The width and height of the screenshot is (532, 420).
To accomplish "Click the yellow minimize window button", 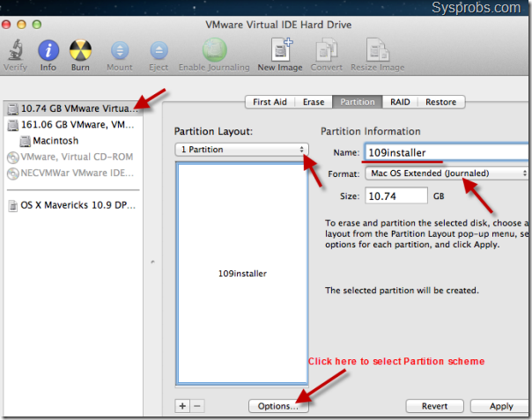I will (x=21, y=25).
